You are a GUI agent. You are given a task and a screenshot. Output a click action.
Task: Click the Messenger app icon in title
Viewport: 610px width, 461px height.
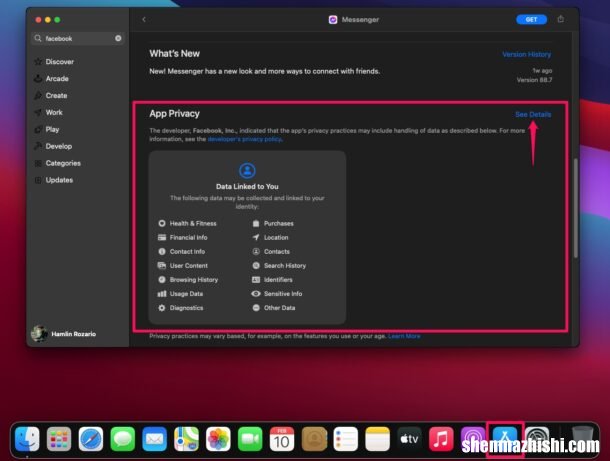333,19
